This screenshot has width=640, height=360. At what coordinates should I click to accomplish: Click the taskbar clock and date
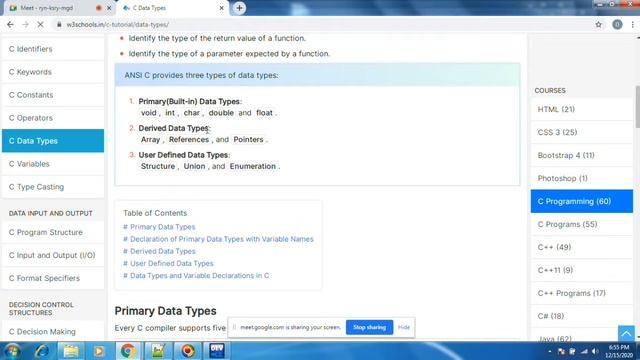pyautogui.click(x=619, y=351)
